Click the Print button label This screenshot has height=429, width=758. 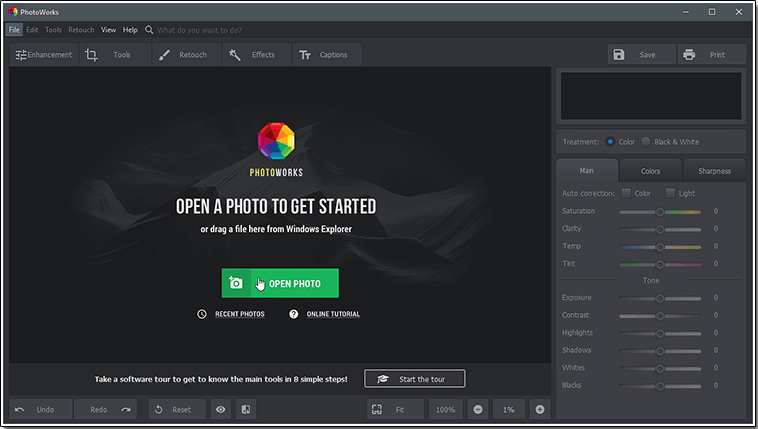pos(717,55)
